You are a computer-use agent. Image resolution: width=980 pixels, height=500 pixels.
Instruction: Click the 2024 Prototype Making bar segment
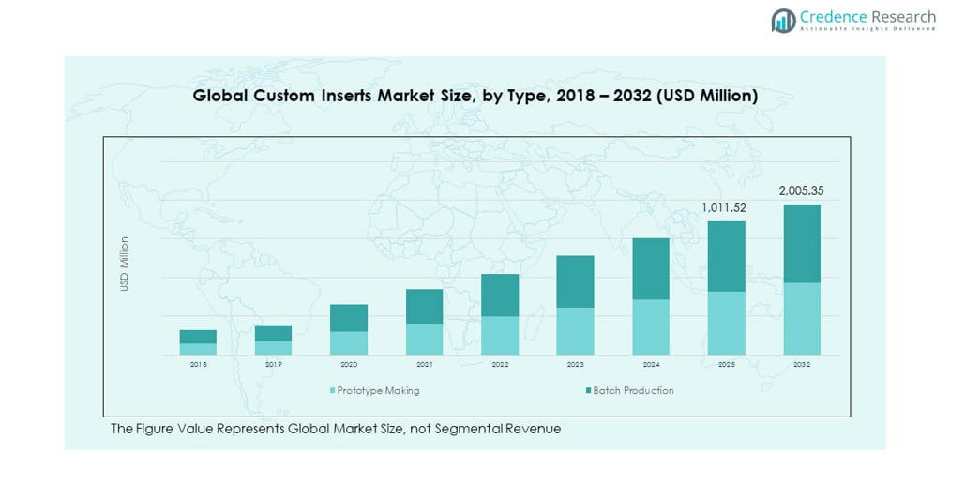coord(651,326)
